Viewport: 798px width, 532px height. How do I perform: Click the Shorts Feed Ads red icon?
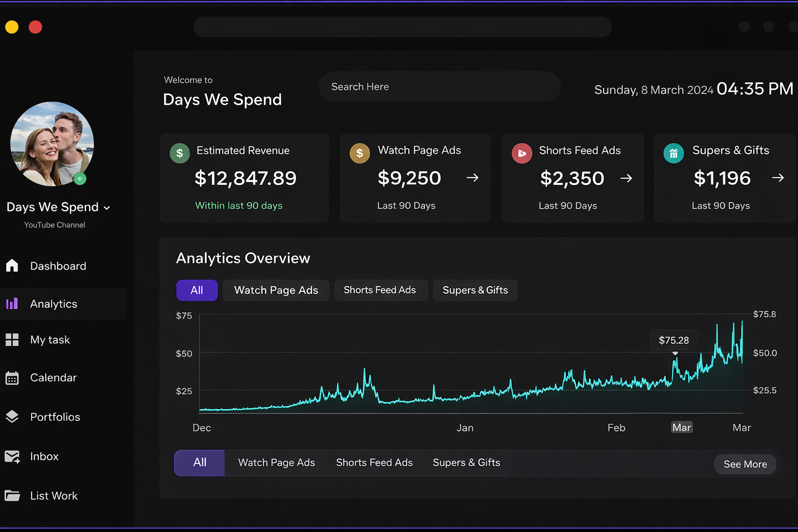522,153
